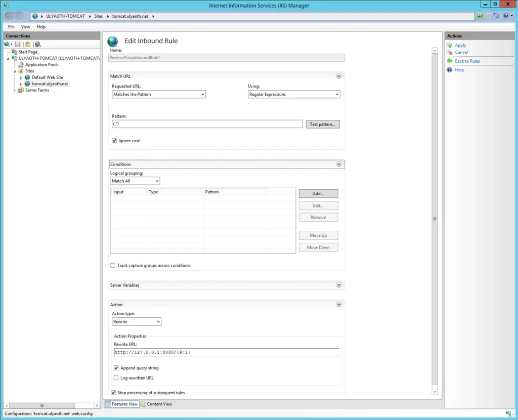Click the green Back to Rules arrow icon

[450, 61]
